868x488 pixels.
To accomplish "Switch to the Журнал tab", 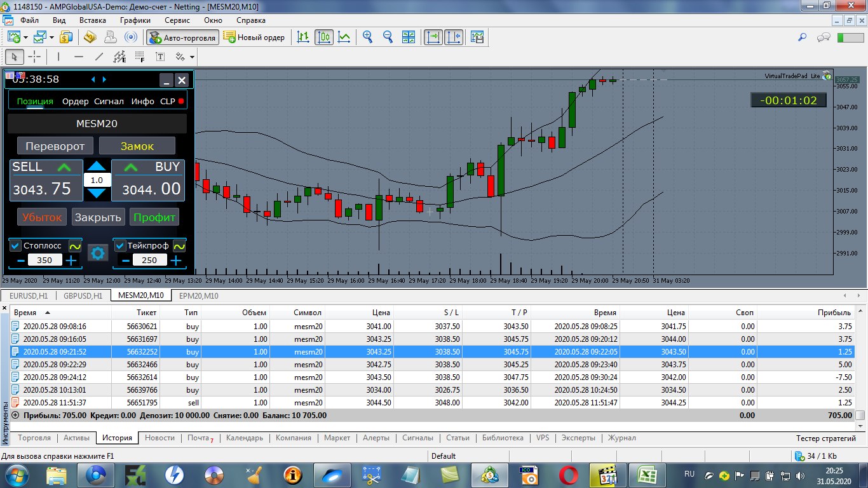I will point(621,438).
